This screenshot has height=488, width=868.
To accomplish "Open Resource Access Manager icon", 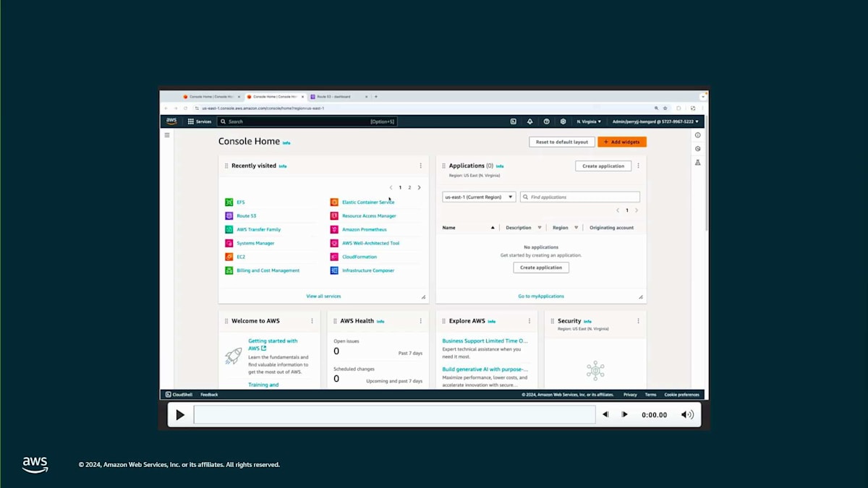I will [334, 216].
